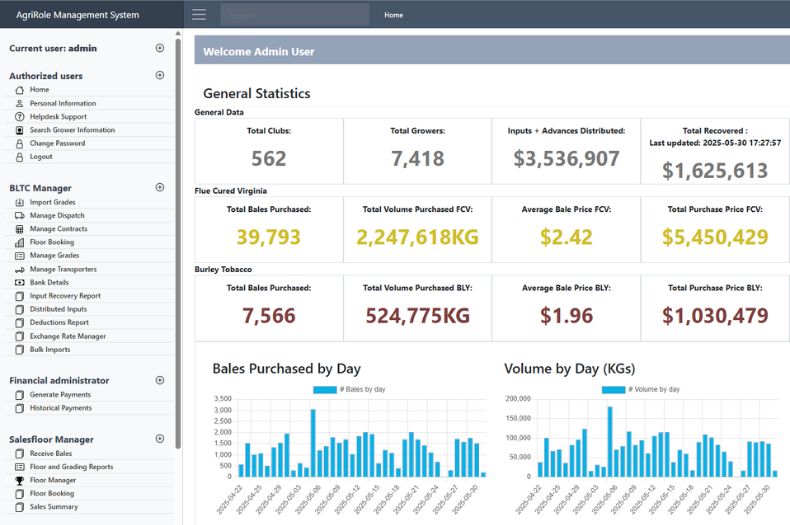Open Helpdesk Support menu item
This screenshot has width=790, height=525.
click(58, 116)
